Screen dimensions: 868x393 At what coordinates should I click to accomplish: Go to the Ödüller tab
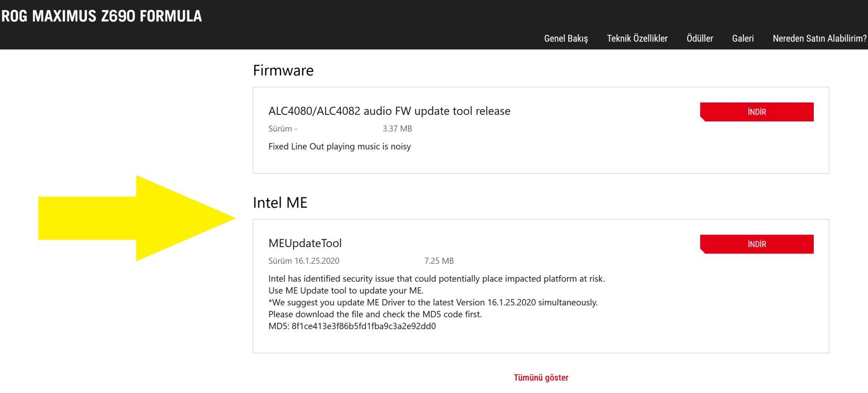[x=699, y=38]
